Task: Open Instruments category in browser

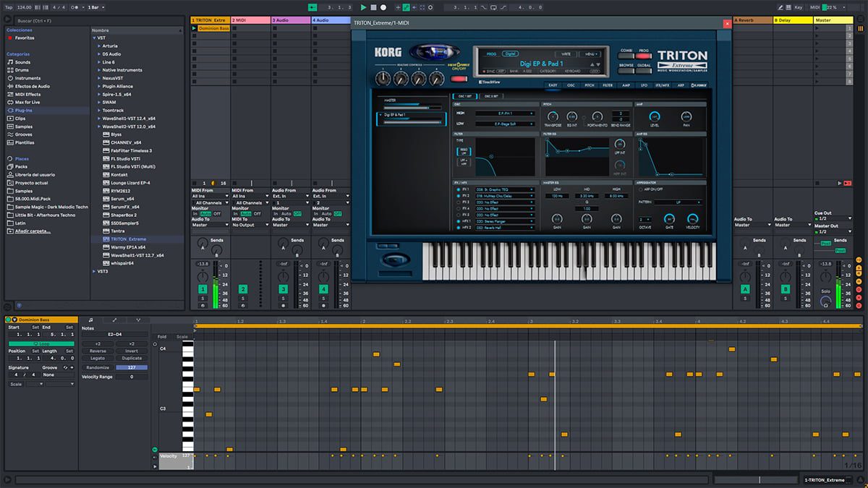Action: point(27,78)
